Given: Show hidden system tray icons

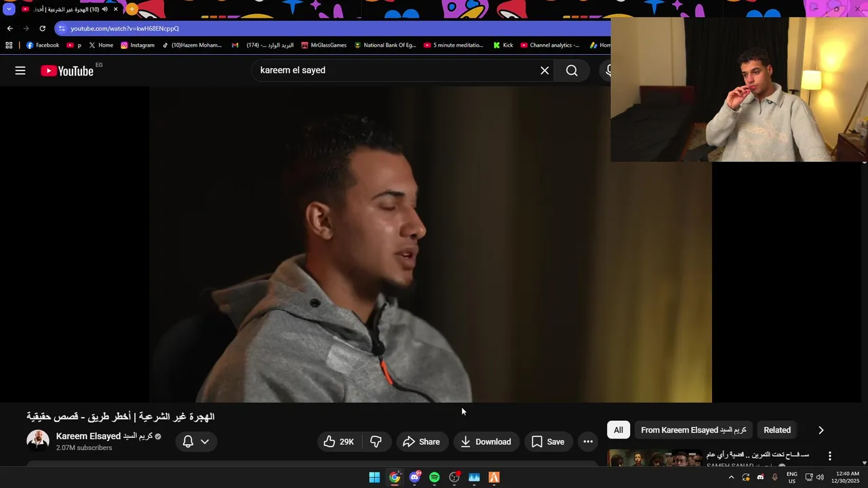Looking at the screenshot, I should click(731, 477).
